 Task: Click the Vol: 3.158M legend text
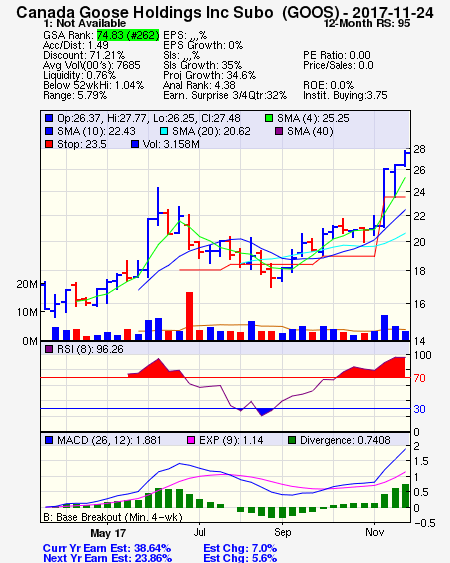171,144
